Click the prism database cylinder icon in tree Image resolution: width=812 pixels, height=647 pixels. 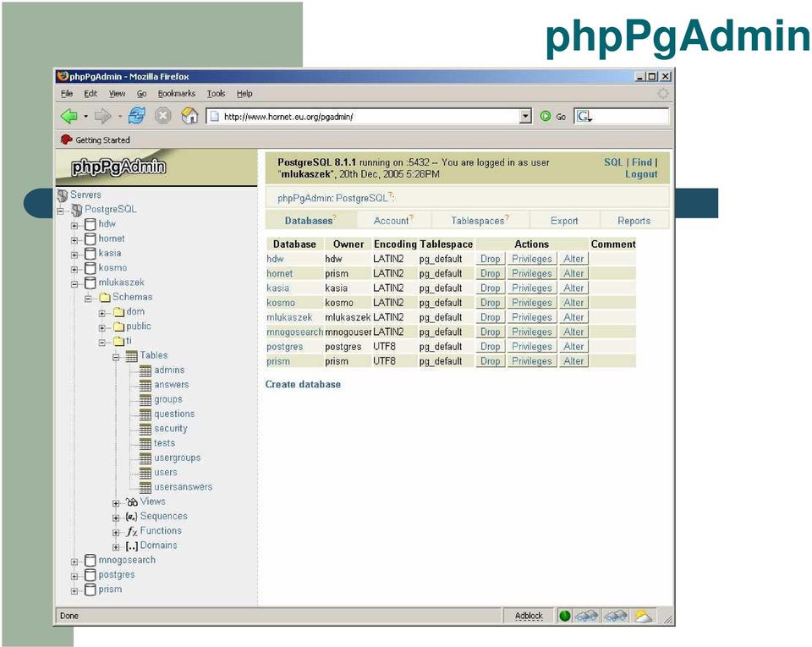click(x=91, y=589)
